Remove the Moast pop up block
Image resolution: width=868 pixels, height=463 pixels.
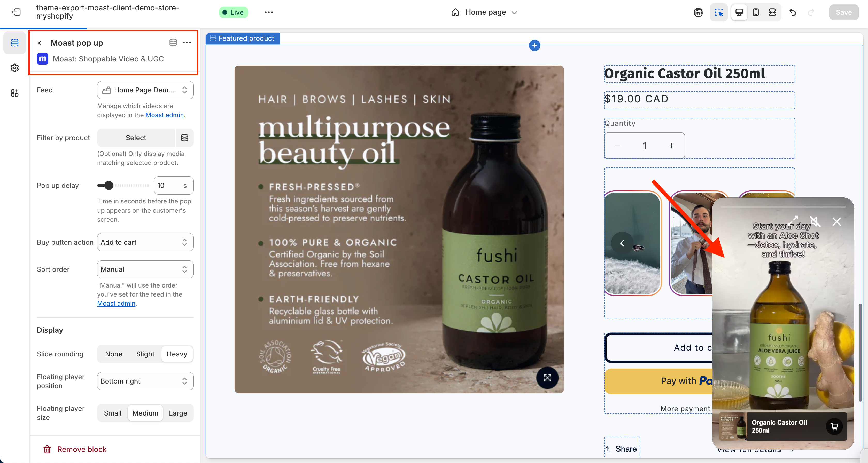pos(75,449)
